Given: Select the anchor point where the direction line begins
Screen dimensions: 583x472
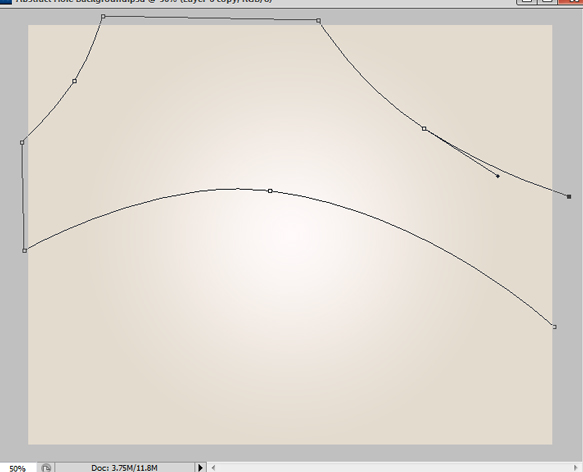Looking at the screenshot, I should point(424,129).
